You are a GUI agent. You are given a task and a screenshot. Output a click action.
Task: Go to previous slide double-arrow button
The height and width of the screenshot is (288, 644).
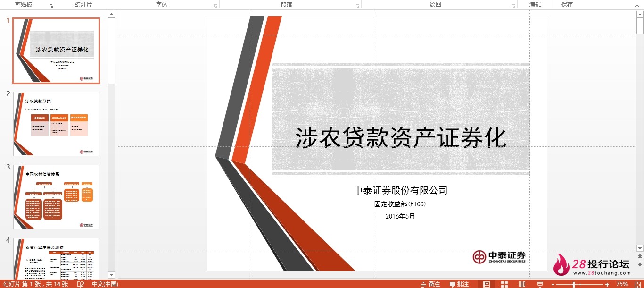tap(640, 256)
